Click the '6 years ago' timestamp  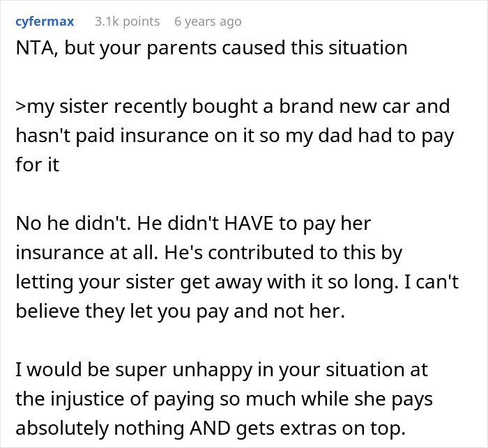(208, 22)
